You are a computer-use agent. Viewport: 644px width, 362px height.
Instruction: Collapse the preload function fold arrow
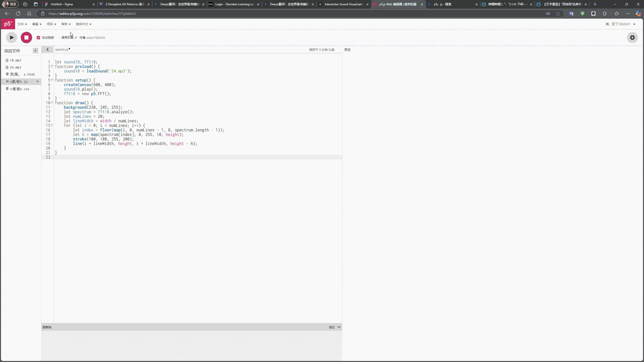[52, 66]
